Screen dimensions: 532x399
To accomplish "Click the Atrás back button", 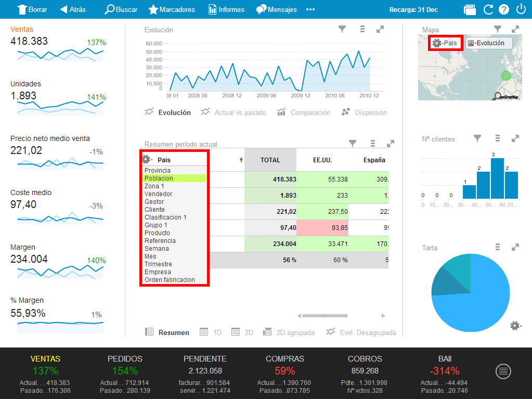I will (x=73, y=9).
